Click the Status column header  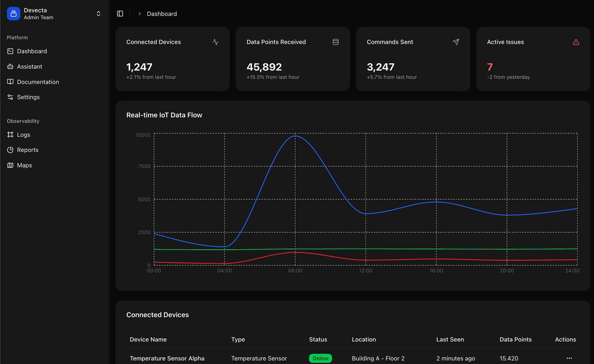click(318, 339)
